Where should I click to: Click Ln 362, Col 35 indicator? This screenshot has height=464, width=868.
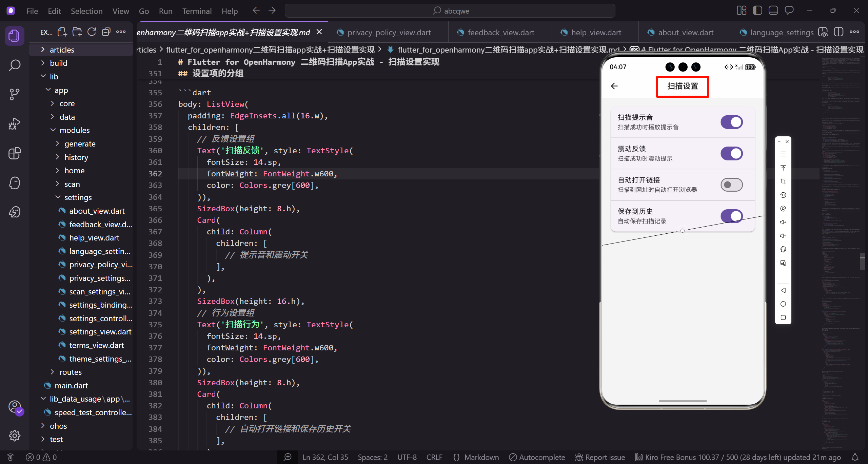tap(325, 457)
